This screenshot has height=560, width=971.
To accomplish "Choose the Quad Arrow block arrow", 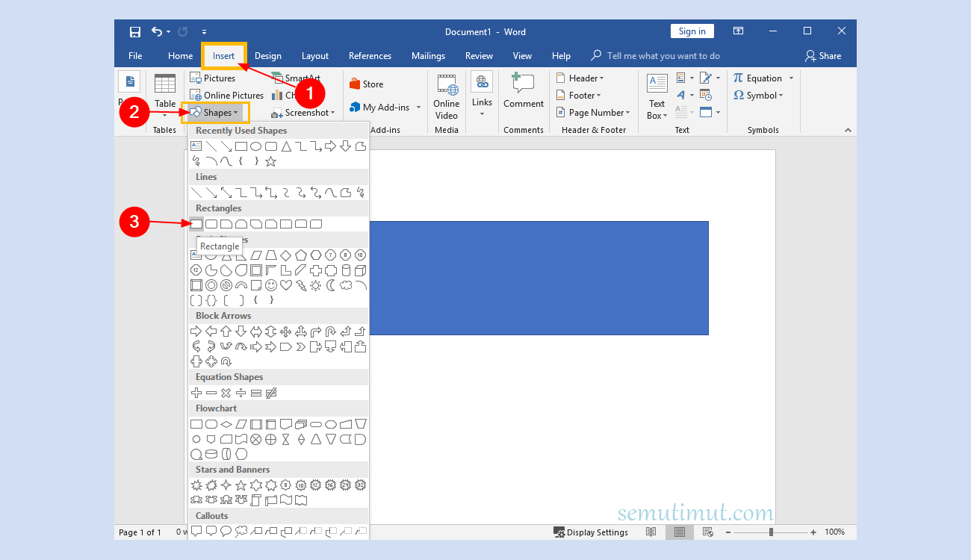I will coord(286,332).
